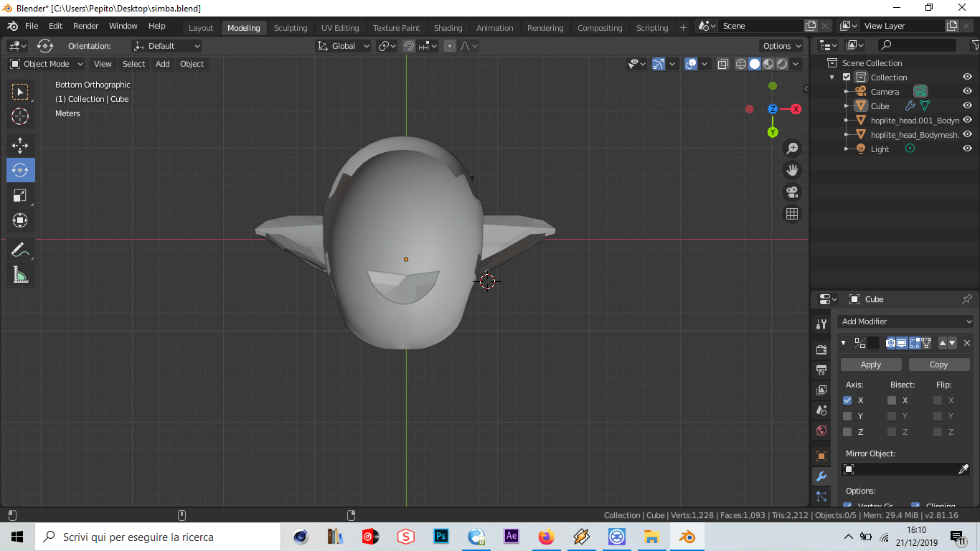980x551 pixels.
Task: Open the Add Modifier dropdown
Action: click(907, 321)
